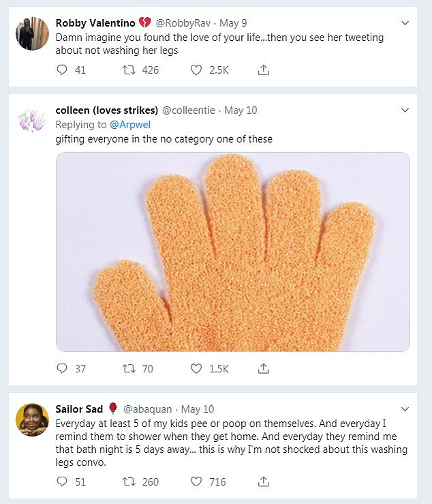
Task: Reply to colleen's glove tweet
Action: tap(62, 368)
